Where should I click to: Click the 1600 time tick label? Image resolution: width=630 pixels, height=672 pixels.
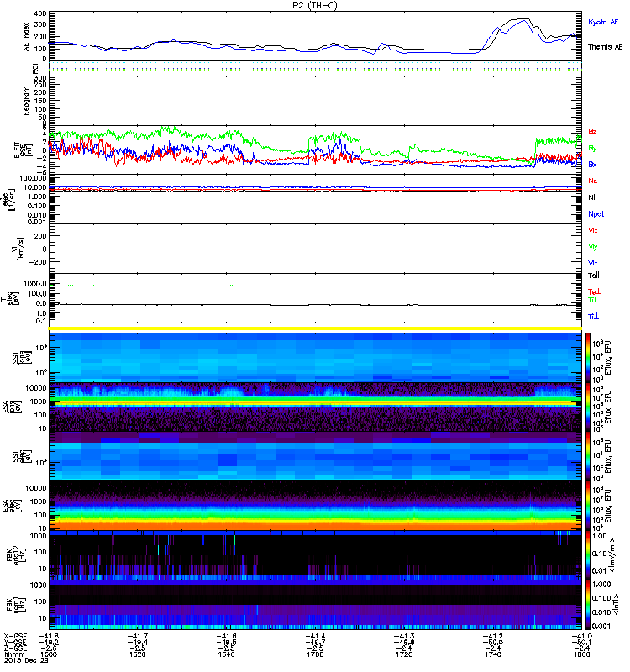coord(49,654)
